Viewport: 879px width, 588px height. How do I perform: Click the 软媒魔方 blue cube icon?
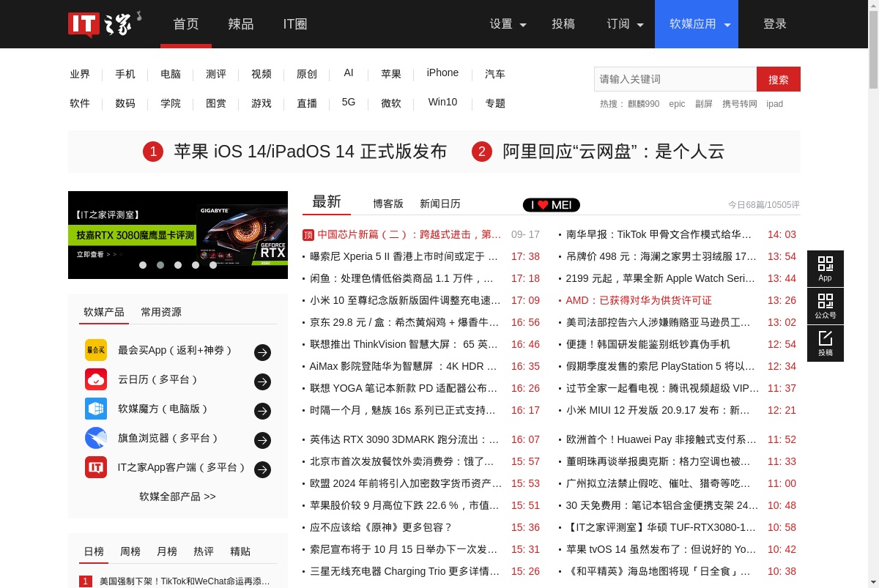click(x=96, y=409)
